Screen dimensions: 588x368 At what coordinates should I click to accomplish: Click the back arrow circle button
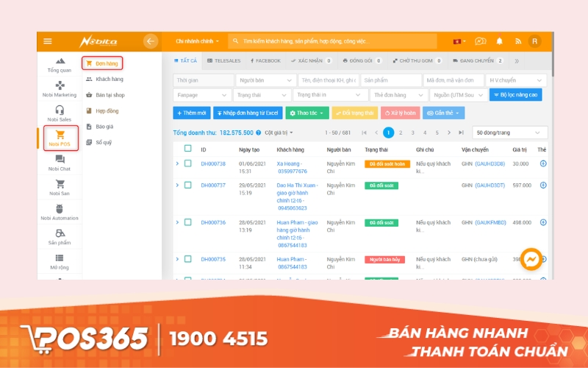click(151, 41)
